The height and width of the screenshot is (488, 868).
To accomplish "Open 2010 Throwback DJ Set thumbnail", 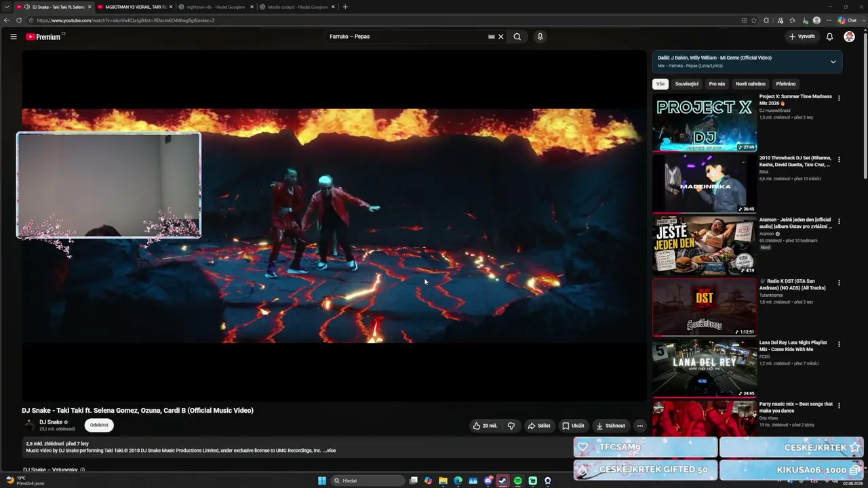I will coord(705,184).
